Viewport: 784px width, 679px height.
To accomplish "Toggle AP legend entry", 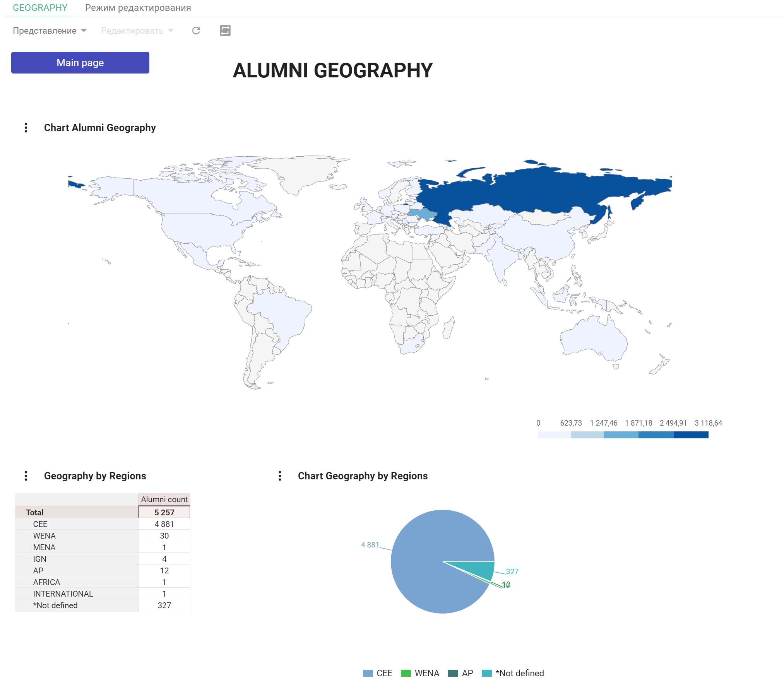I will (460, 673).
